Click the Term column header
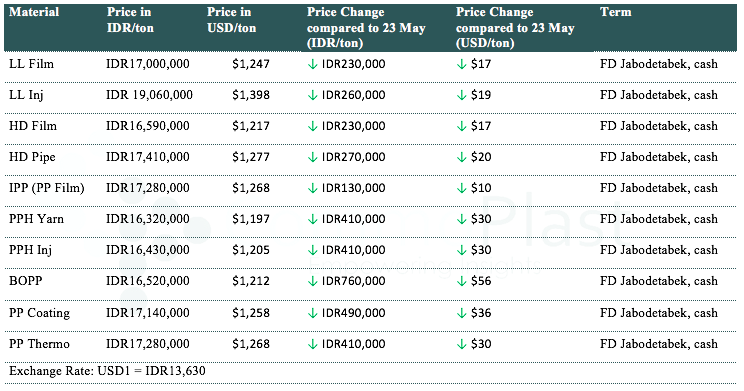The width and height of the screenshot is (744, 391). tap(615, 12)
